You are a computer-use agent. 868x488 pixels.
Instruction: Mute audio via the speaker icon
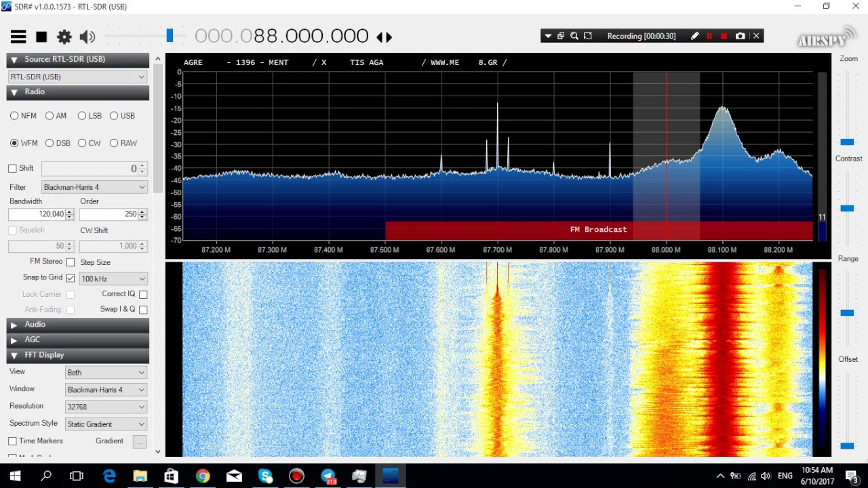[x=87, y=37]
